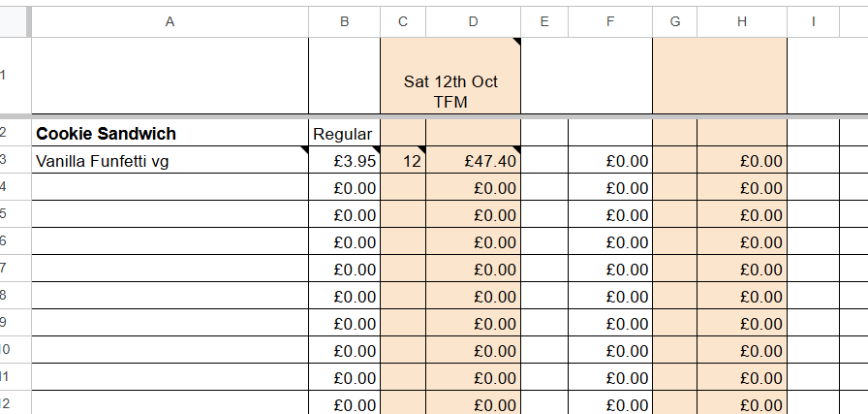Click the £0.00 cell in F3

610,160
